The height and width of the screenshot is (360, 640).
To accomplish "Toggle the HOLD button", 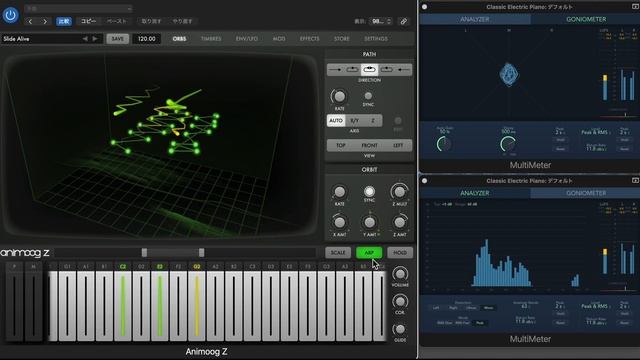I will coord(400,253).
